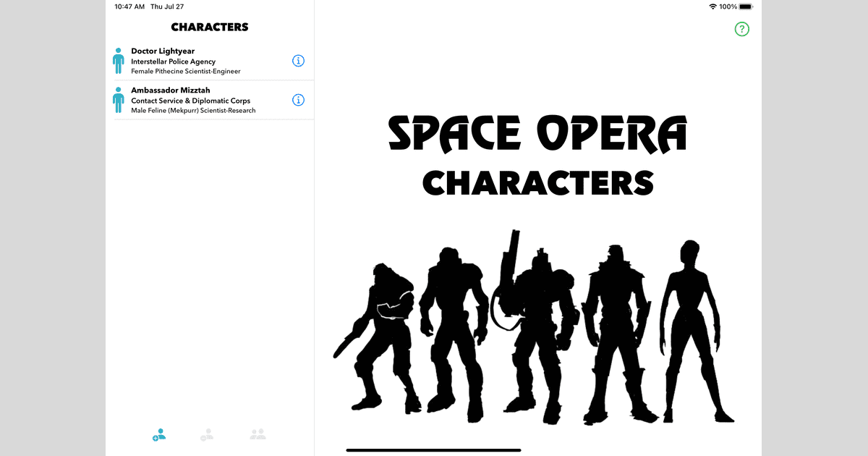Tap the green question mark help icon
The width and height of the screenshot is (868, 456).
tap(741, 29)
